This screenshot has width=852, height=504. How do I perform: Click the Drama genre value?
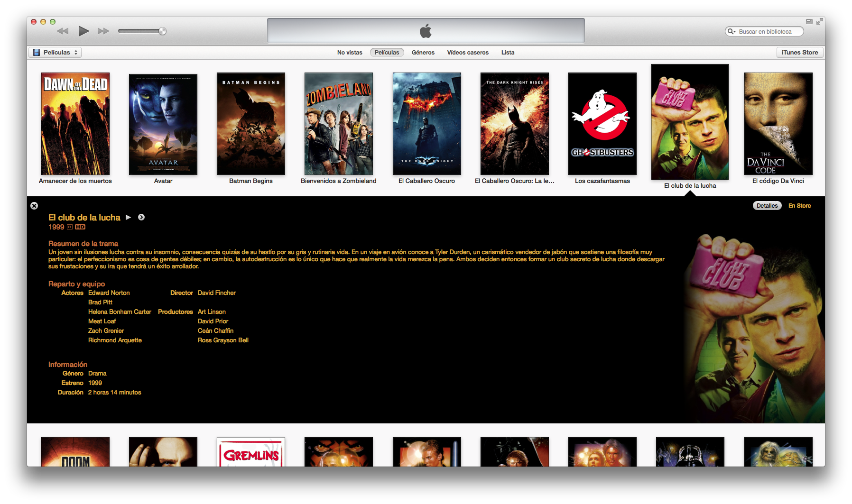pyautogui.click(x=97, y=374)
